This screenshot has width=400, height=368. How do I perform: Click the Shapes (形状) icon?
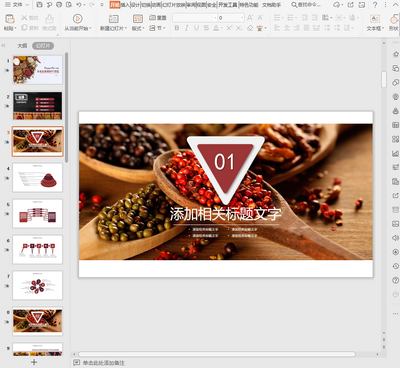click(394, 19)
